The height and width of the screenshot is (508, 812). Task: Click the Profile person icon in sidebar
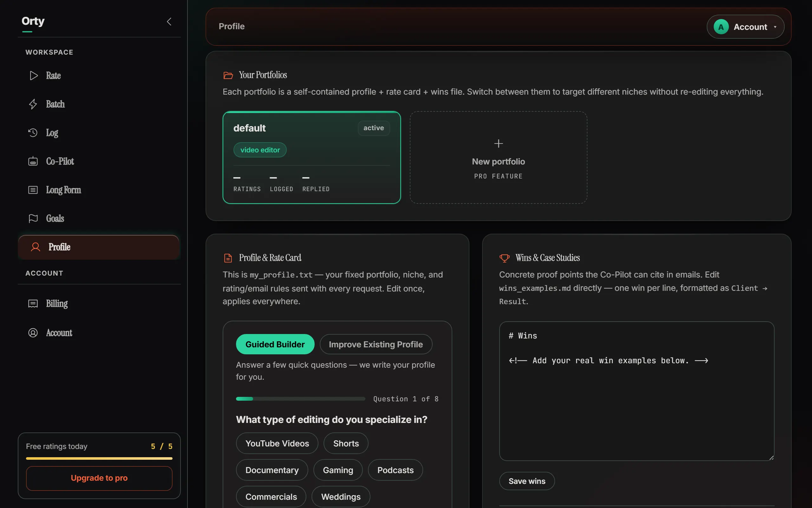tap(36, 247)
